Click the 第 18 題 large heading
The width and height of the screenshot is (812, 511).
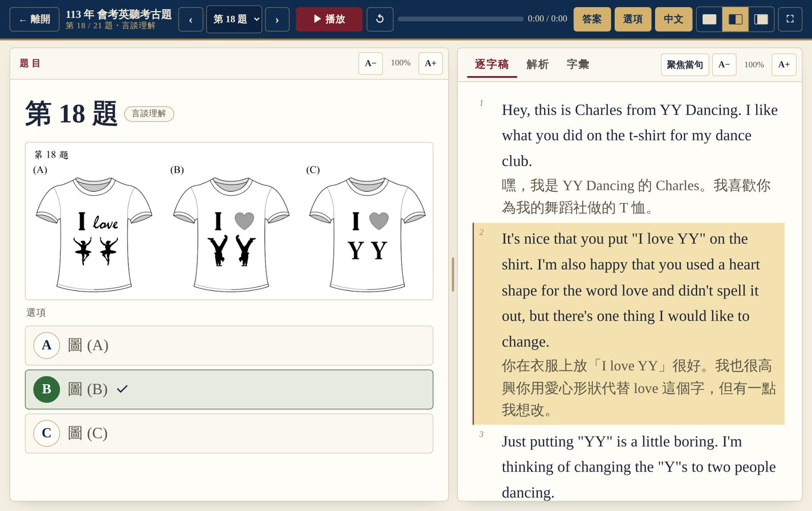click(x=72, y=113)
